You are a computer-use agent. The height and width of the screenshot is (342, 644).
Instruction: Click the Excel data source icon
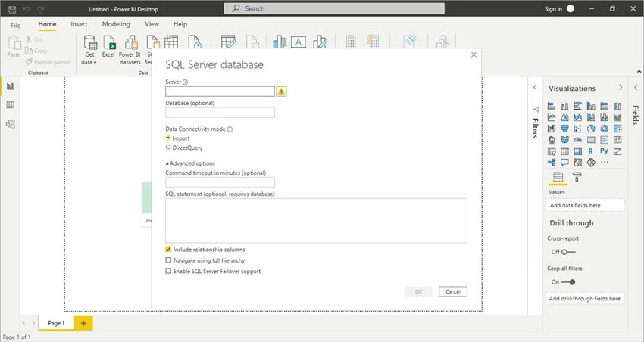click(x=108, y=46)
